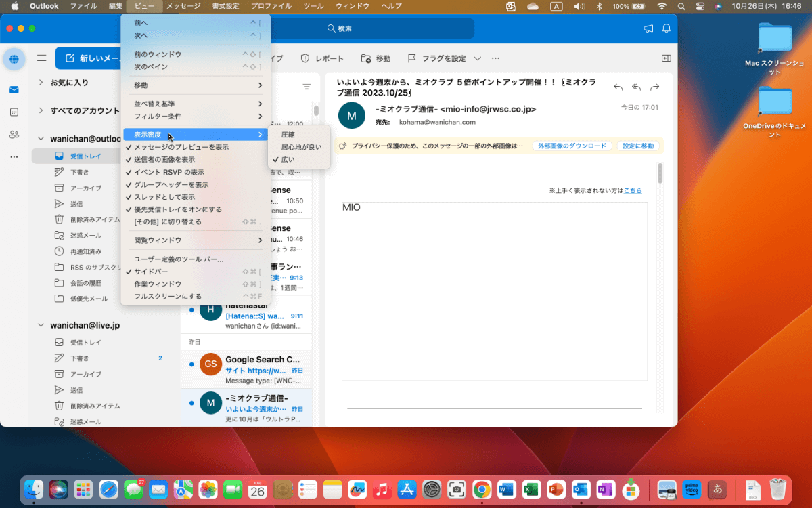Toggle the hamburger navigation menu
The width and height of the screenshot is (812, 508).
pyautogui.click(x=42, y=58)
